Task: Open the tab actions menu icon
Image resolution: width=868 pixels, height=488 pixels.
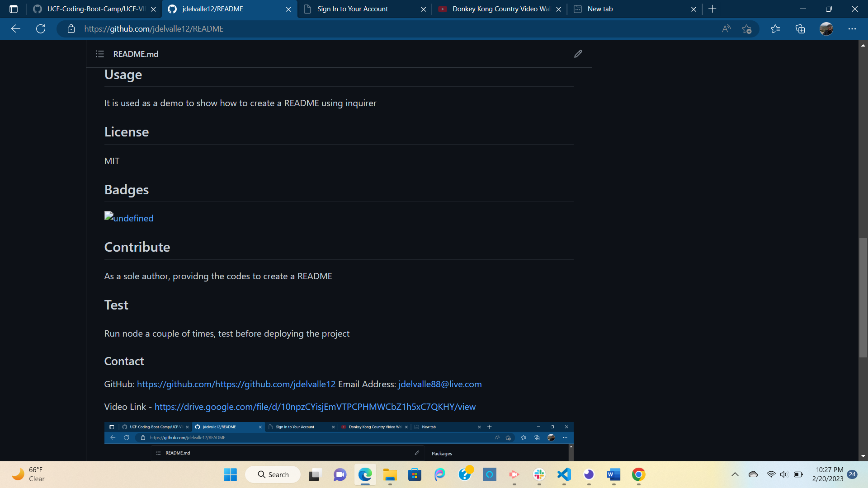Action: click(x=14, y=9)
